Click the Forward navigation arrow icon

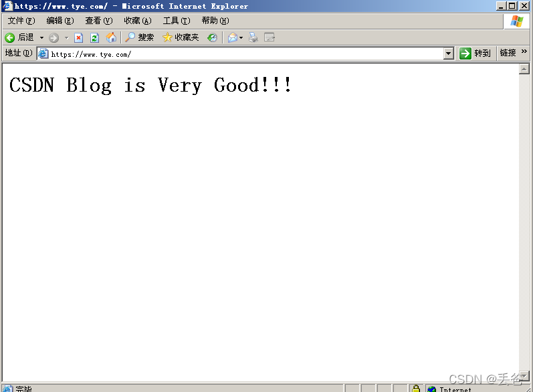(x=54, y=37)
